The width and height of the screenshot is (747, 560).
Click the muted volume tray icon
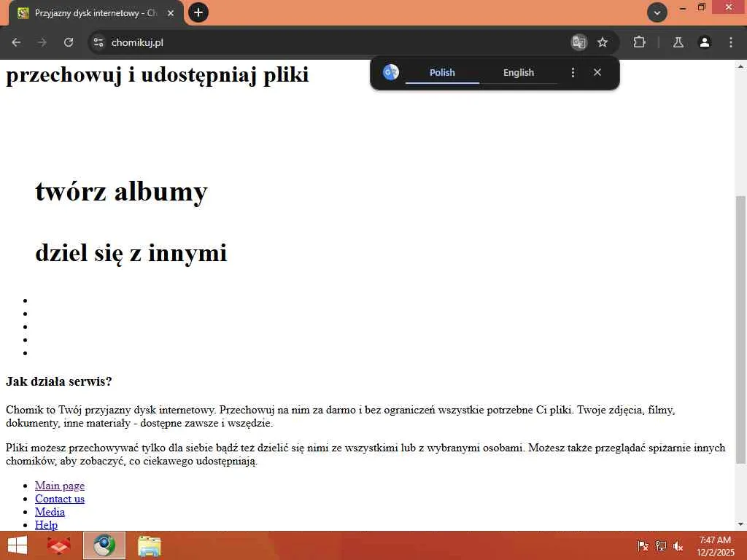pos(678,546)
